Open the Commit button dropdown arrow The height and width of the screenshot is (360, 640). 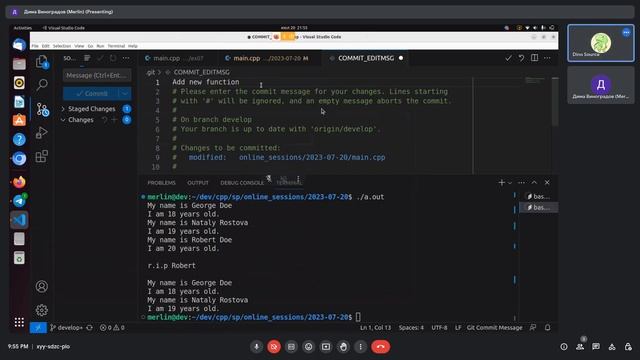click(x=125, y=93)
